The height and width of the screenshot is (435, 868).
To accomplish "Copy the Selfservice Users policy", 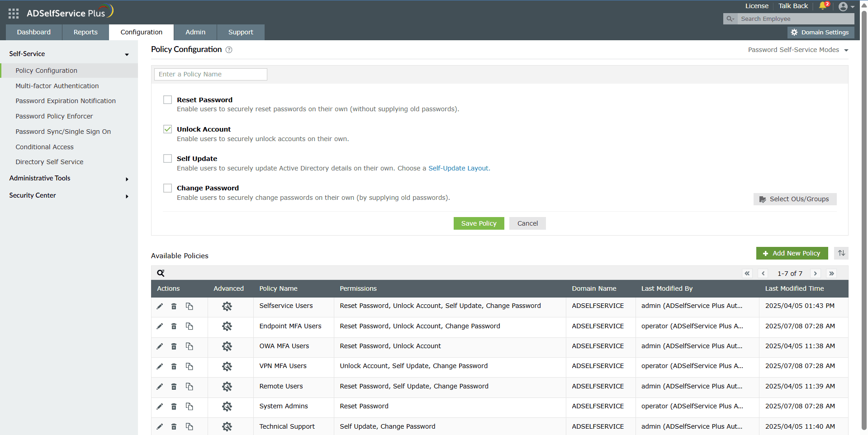I will (190, 306).
